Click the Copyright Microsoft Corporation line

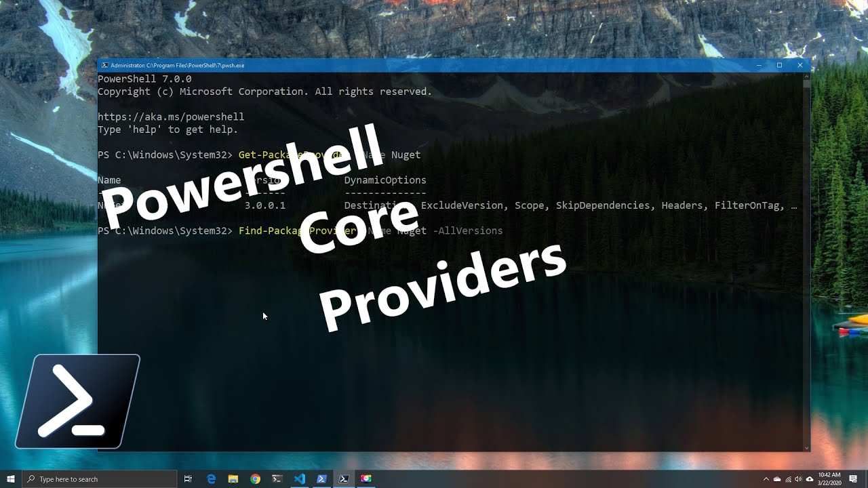tap(264, 91)
